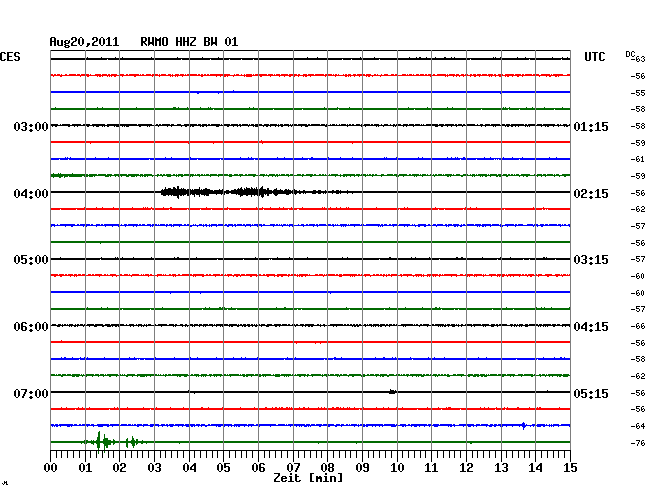Click the small black blip on the 07:00 trace
650x494 pixels.
pyautogui.click(x=392, y=392)
